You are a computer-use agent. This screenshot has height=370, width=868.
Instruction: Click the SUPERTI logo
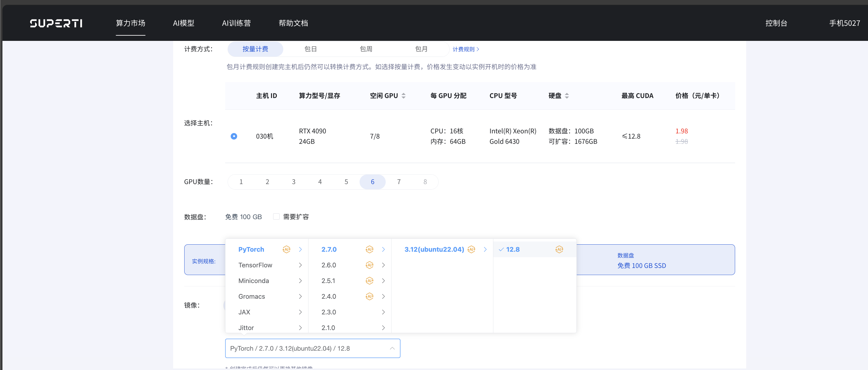[56, 23]
